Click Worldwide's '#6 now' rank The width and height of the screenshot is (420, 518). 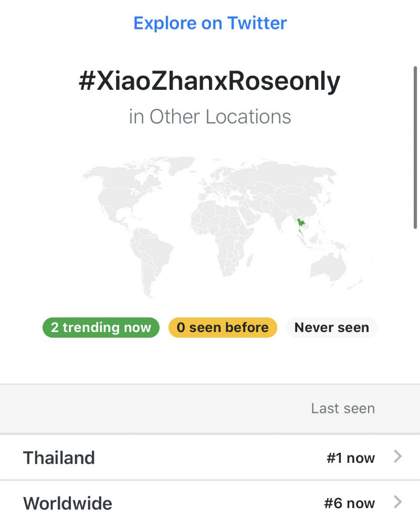(x=350, y=503)
